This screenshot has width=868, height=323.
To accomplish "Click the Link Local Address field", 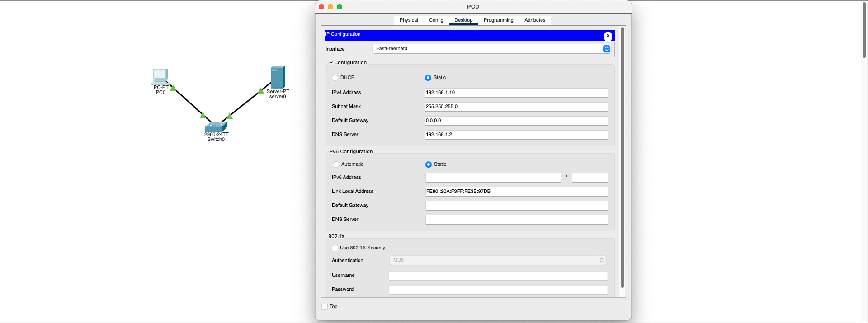I will 516,192.
